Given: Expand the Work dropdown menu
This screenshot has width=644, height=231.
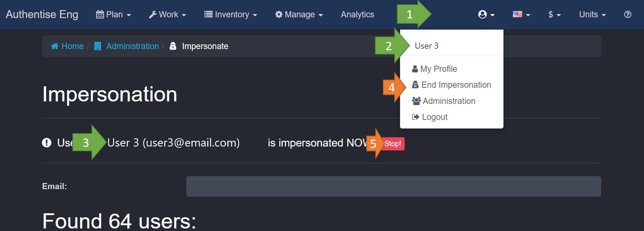Looking at the screenshot, I should [x=167, y=14].
